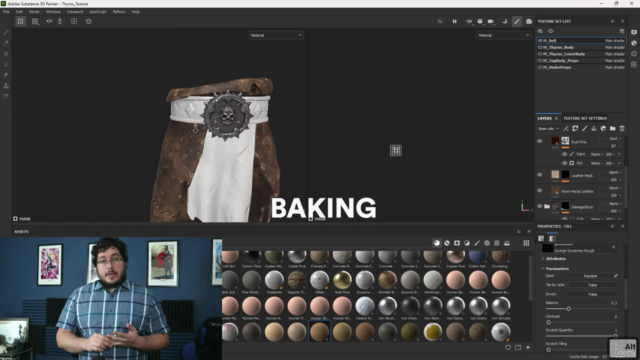This screenshot has height=360, width=640.
Task: Filter assets by materials sphere icon
Action: click(x=437, y=243)
